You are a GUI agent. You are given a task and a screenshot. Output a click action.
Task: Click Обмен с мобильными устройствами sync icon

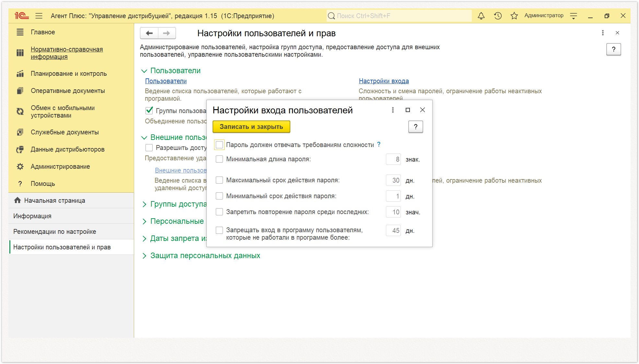(20, 111)
